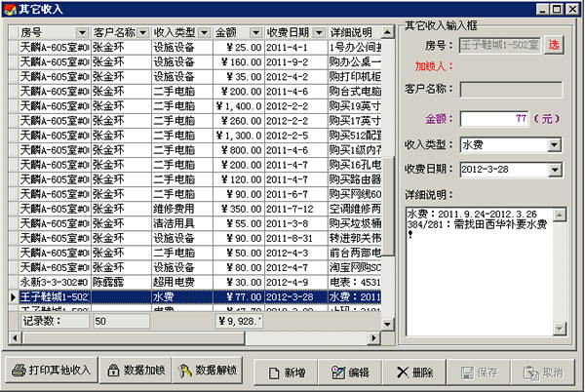Image resolution: width=585 pixels, height=392 pixels.
Task: Select the 陈霞霞 超用电费 row
Action: click(x=195, y=281)
